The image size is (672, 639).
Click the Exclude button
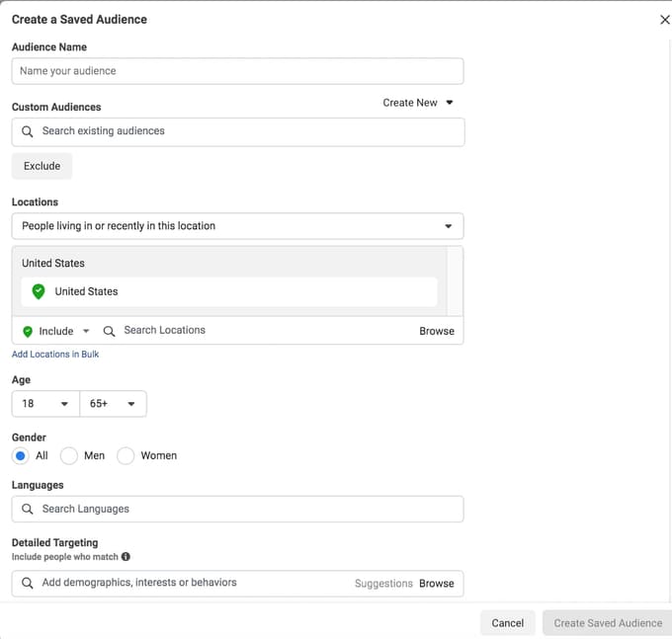pyautogui.click(x=42, y=166)
